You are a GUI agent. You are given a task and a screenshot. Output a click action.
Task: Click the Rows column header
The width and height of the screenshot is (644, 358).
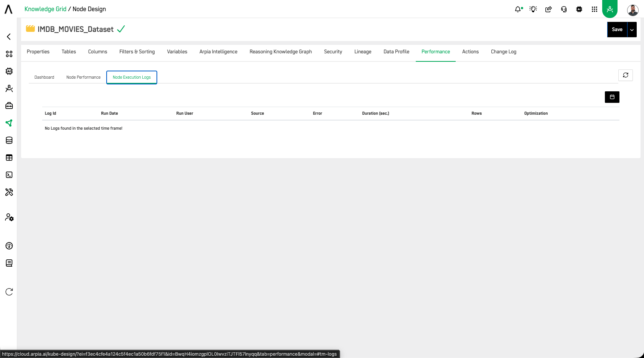(476, 114)
